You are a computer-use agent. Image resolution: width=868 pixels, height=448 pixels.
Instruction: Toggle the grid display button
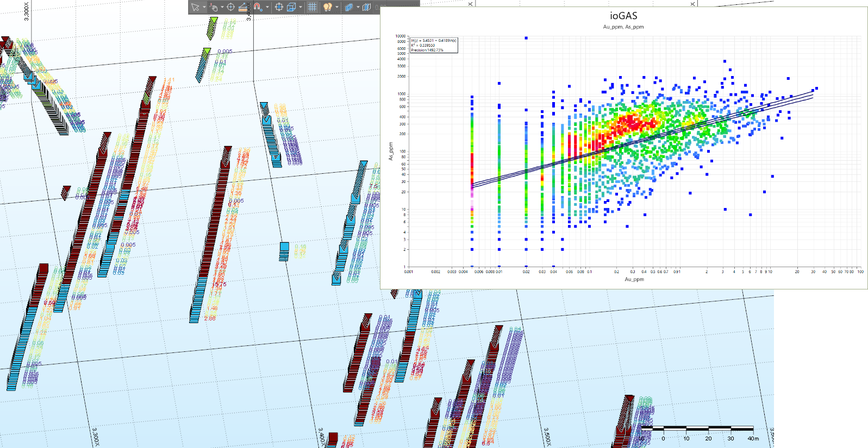pyautogui.click(x=312, y=7)
